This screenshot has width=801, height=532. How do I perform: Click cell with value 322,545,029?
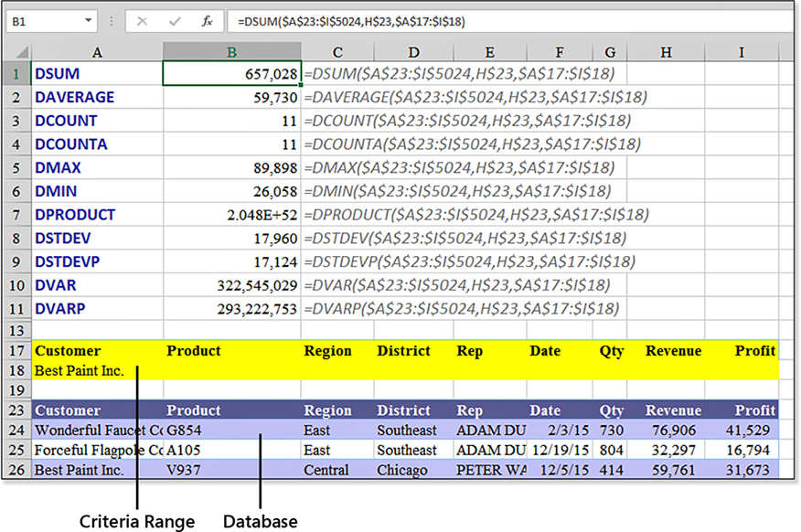tap(232, 285)
